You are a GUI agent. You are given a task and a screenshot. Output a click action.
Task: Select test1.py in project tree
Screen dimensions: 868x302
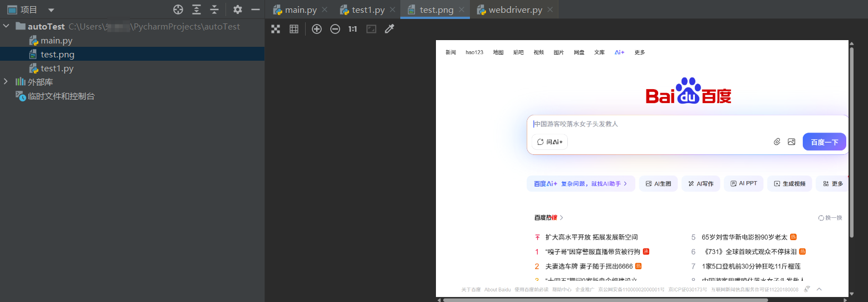coord(57,69)
